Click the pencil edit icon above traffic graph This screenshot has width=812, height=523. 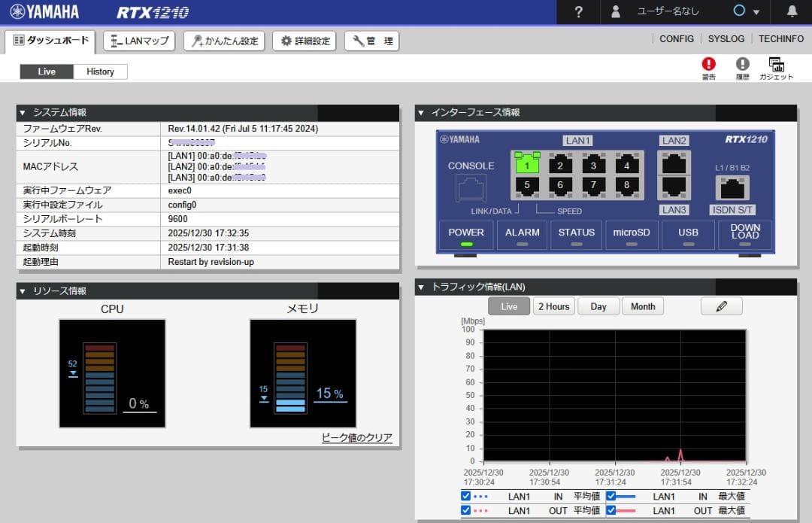click(720, 306)
